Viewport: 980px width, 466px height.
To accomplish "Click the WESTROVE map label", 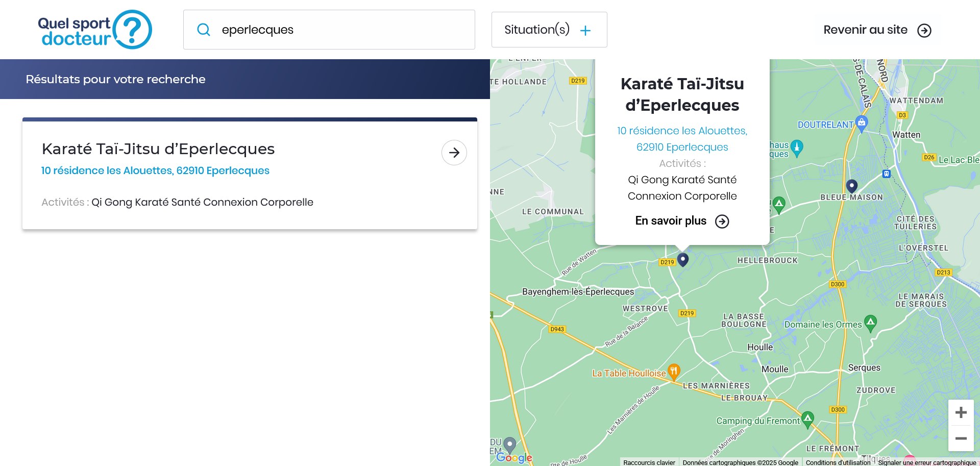I will (645, 309).
